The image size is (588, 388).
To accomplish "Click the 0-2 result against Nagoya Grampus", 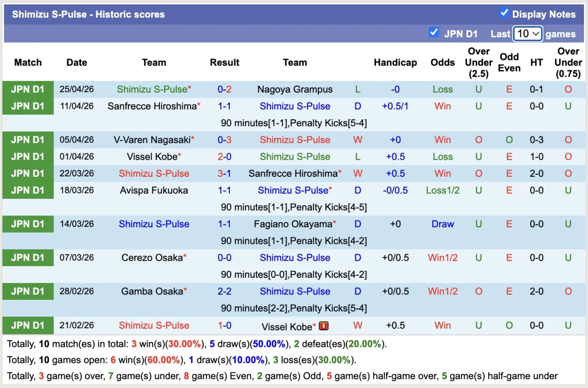I will 224,90.
